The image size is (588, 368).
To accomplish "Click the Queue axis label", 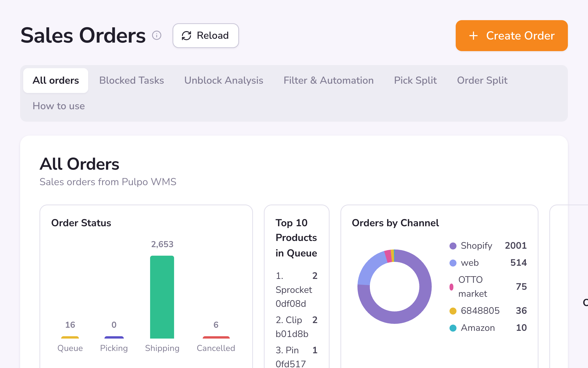I will 70,348.
